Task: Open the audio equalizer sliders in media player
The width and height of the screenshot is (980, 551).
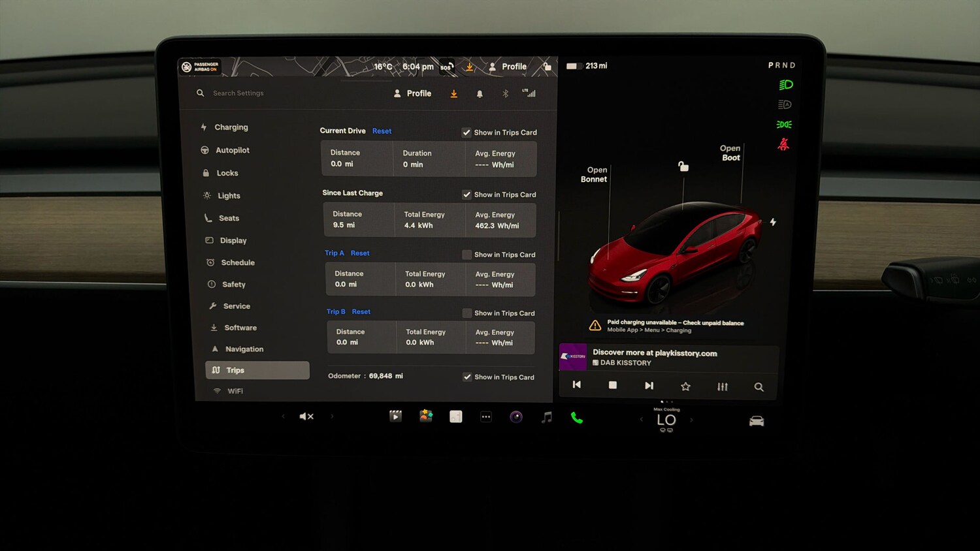Action: [x=722, y=386]
